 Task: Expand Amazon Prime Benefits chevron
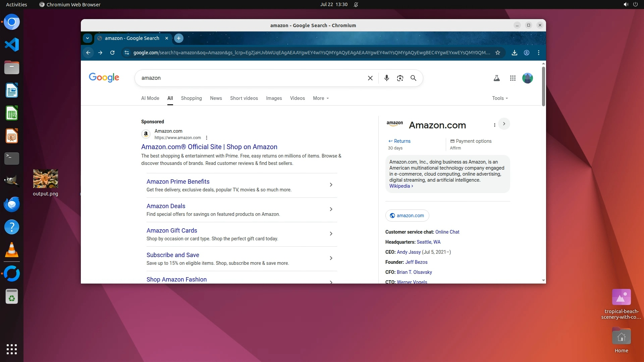(331, 185)
